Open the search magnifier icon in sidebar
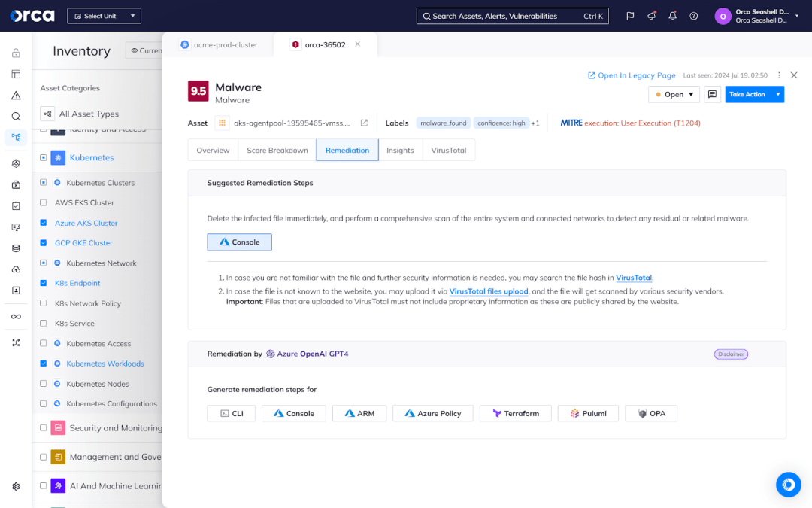 (x=16, y=117)
